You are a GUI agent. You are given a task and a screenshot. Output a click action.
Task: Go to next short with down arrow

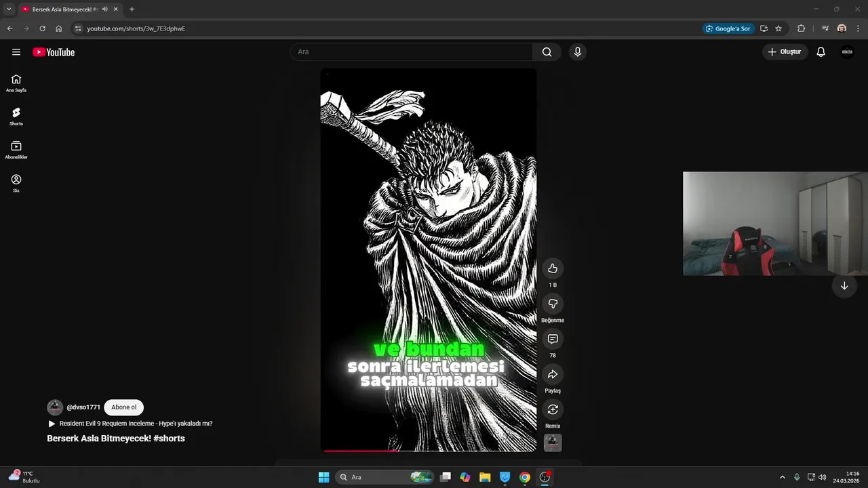click(x=844, y=286)
